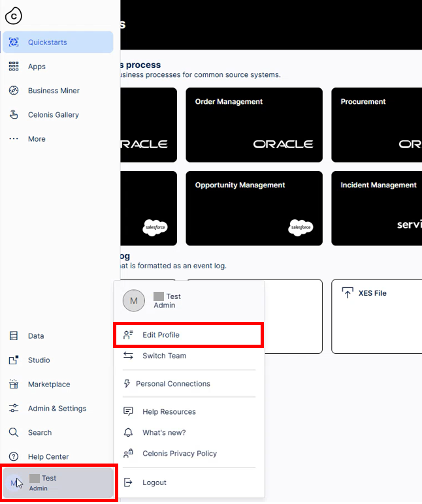Open the Incident Management card

tap(377, 208)
